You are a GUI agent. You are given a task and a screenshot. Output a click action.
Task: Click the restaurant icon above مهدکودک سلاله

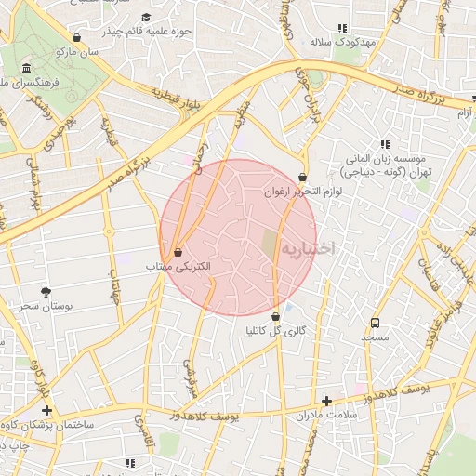click(342, 28)
